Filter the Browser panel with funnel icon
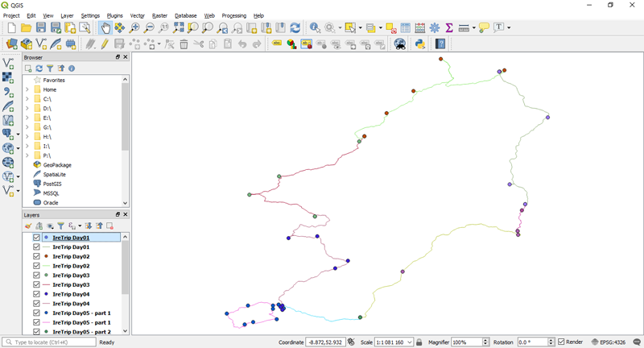The image size is (644, 348). [50, 68]
